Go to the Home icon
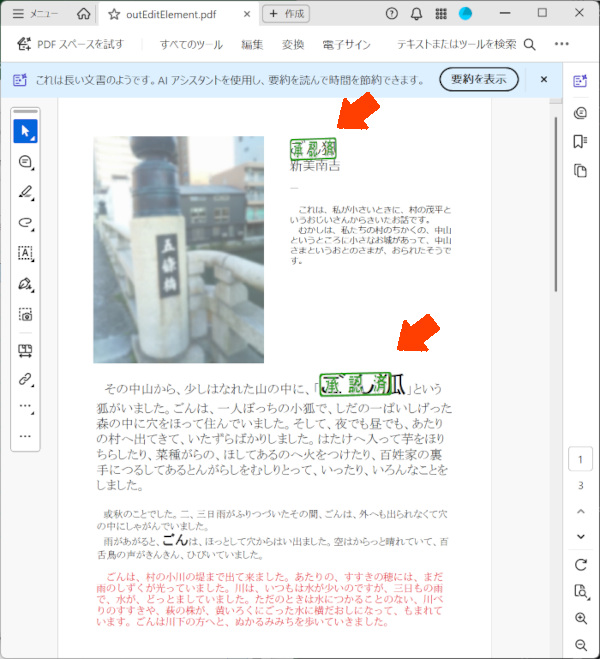 point(83,14)
